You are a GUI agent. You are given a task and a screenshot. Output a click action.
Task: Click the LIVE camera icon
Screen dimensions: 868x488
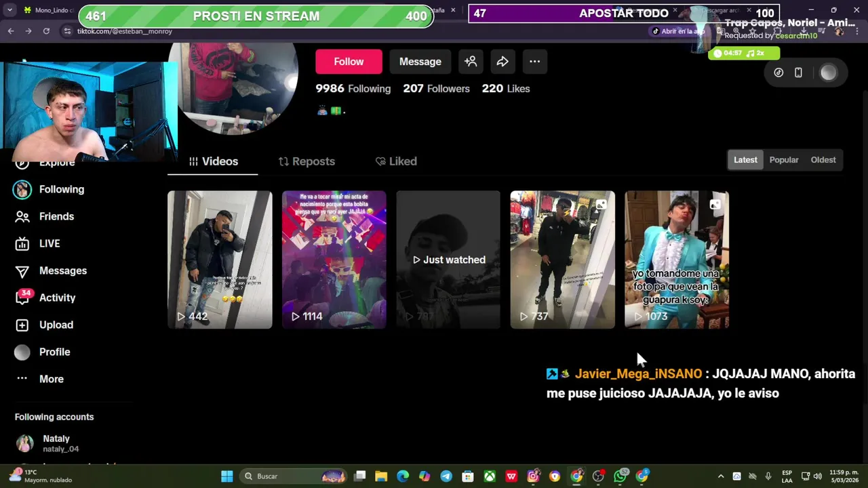(x=22, y=244)
